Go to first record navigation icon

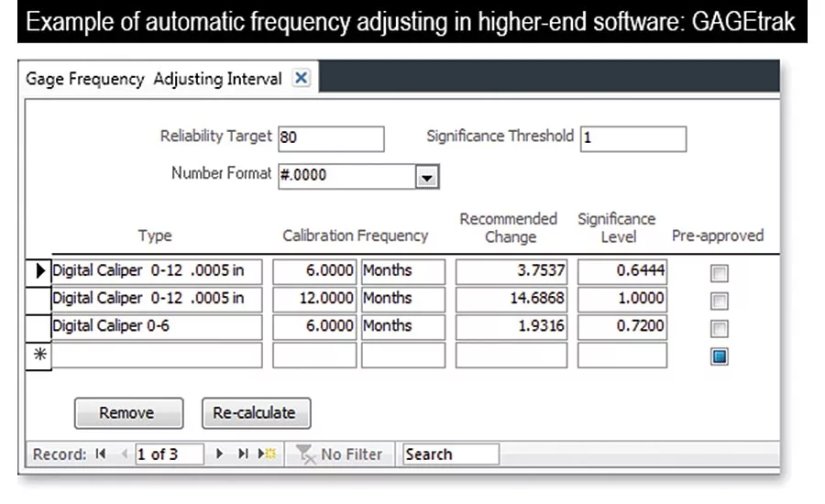[x=101, y=454]
